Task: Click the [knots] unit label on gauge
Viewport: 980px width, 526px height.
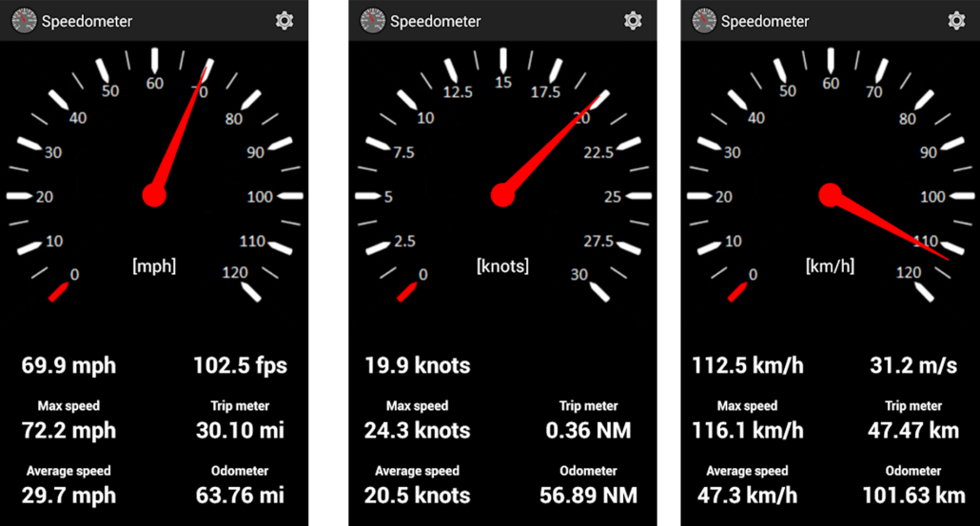Action: tap(503, 266)
